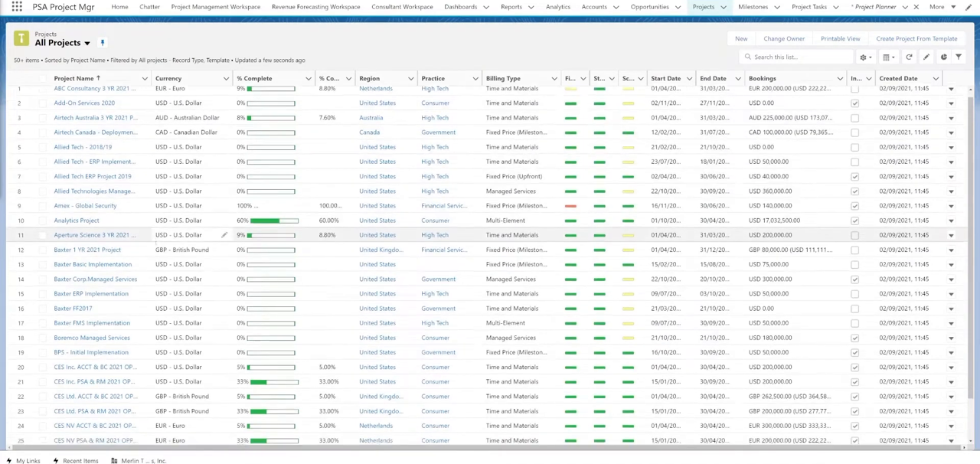Toggle In... checkbox for Analytics Project
The height and width of the screenshot is (464, 980).
click(x=854, y=221)
